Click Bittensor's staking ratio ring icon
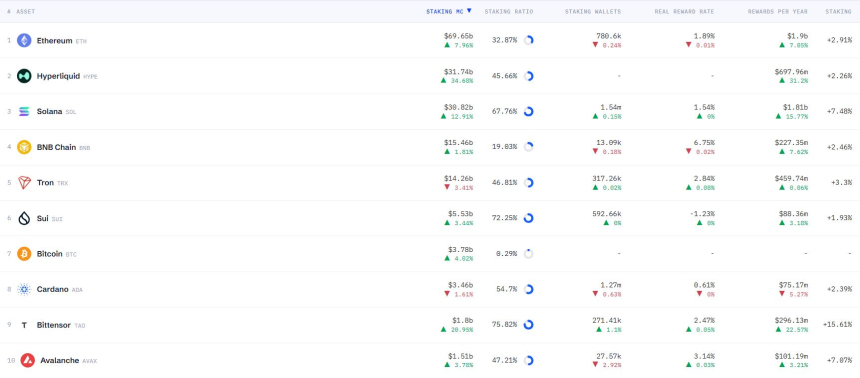Screen dimensions: 860x378 pyautogui.click(x=529, y=325)
